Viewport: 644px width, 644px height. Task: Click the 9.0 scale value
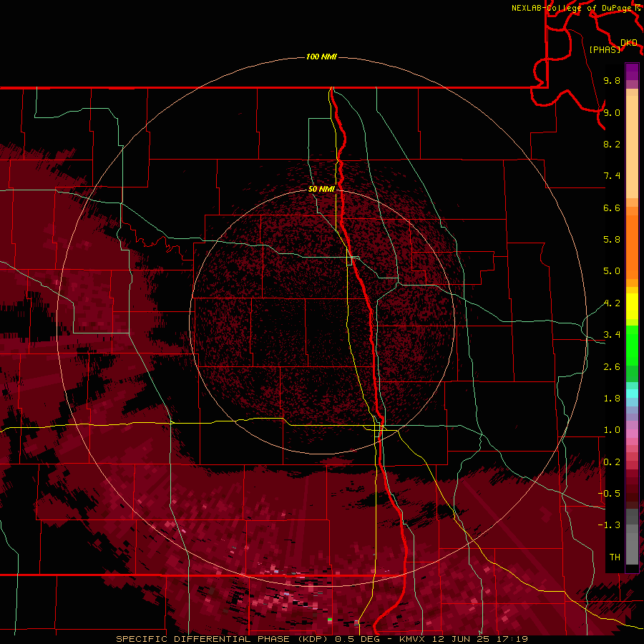pos(612,112)
